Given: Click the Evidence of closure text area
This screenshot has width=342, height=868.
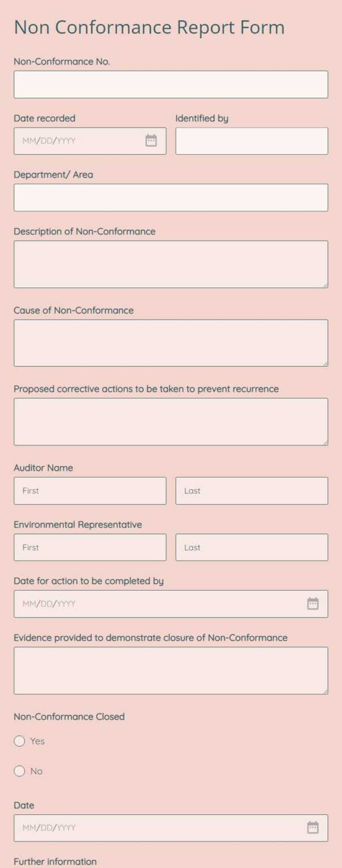Looking at the screenshot, I should coord(171,670).
